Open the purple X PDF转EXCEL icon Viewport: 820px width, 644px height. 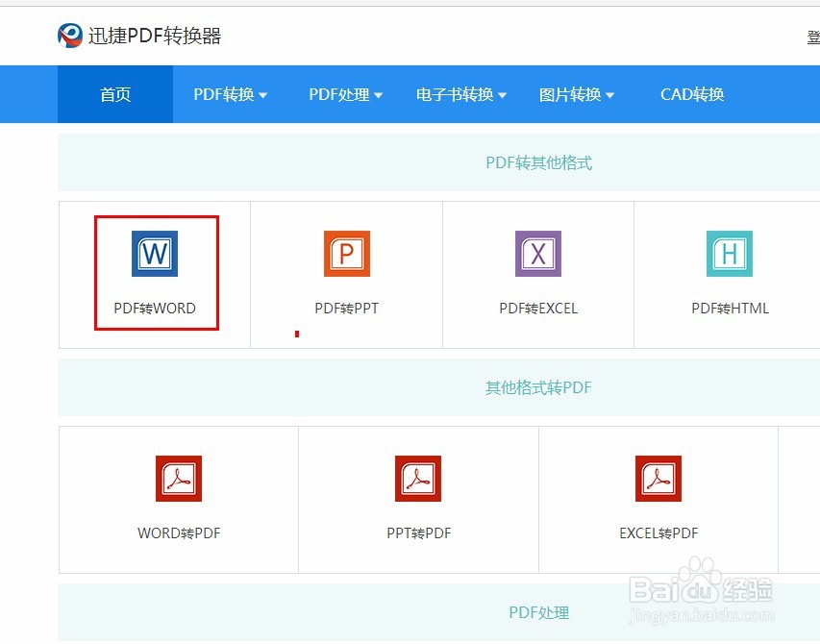pos(538,254)
